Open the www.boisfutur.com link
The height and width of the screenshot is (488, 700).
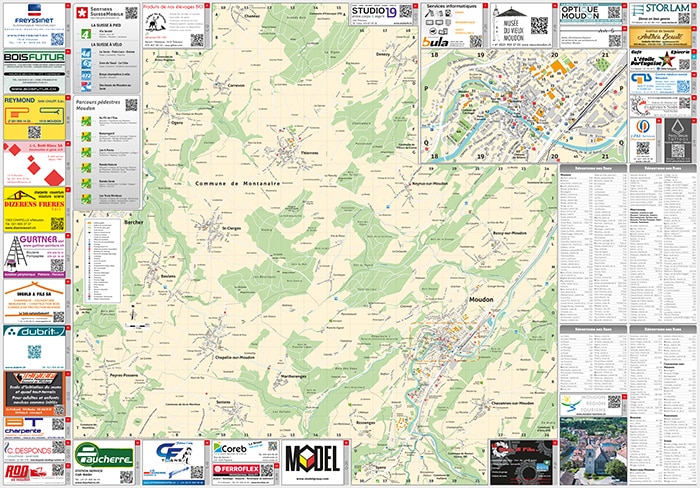point(34,89)
